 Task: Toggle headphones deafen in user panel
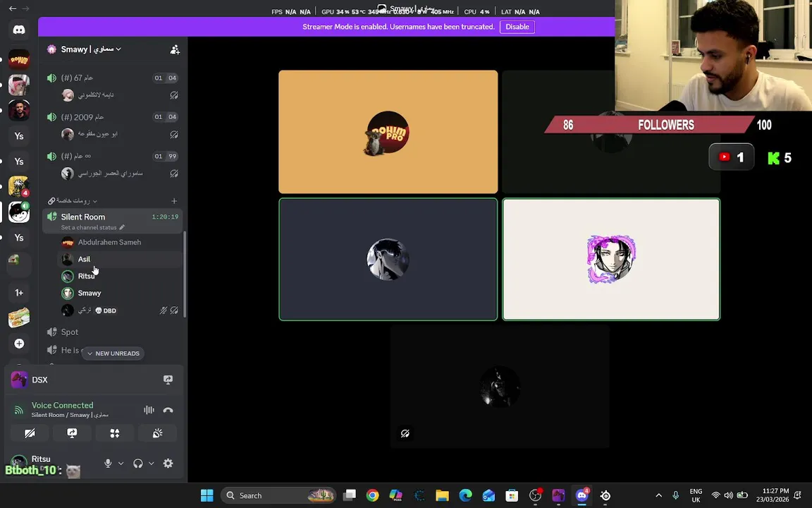137,464
